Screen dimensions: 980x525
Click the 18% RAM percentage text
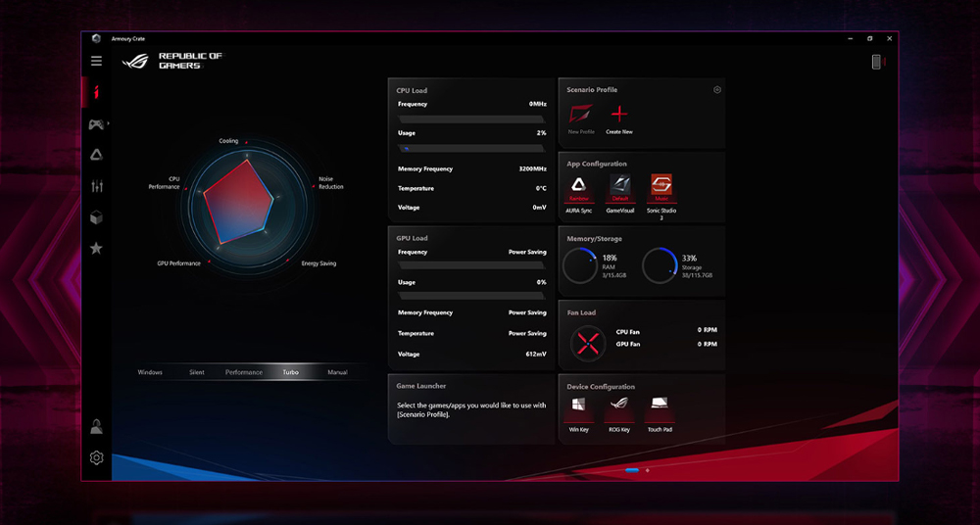610,259
